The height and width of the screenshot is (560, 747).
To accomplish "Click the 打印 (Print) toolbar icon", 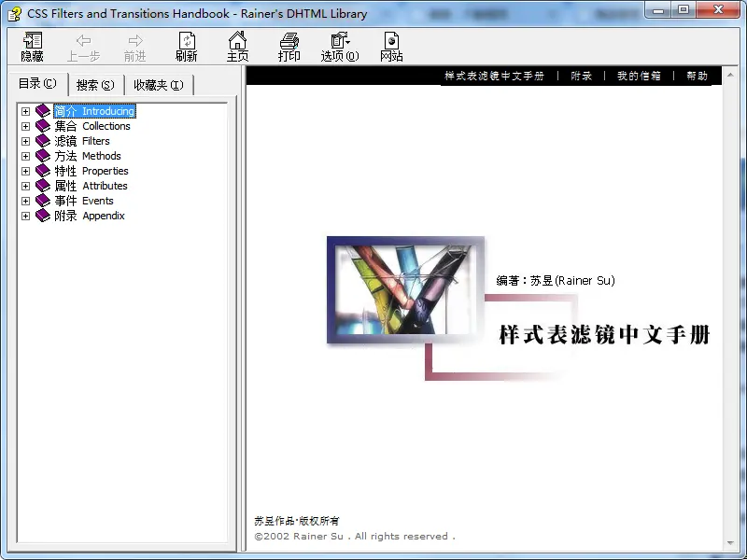I will click(x=289, y=46).
